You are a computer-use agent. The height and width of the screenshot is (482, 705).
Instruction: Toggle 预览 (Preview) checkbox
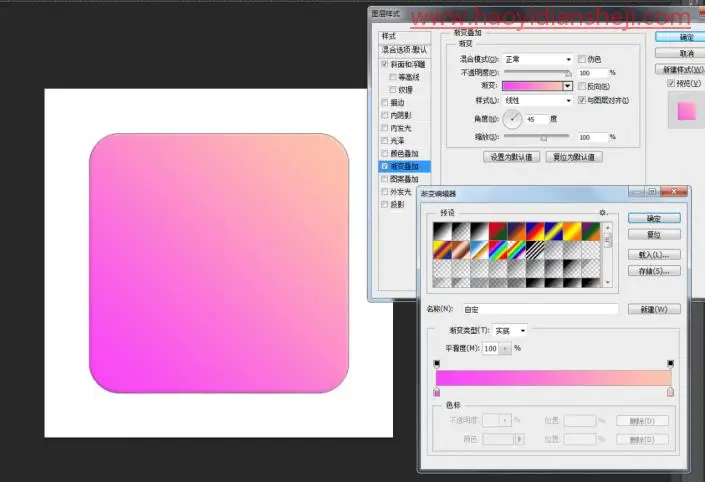671,83
